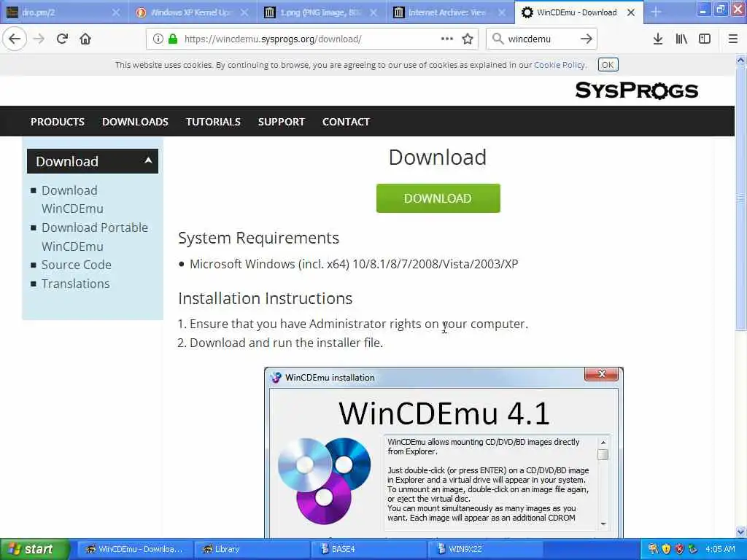Open the DOWNLOADS menu item
Screen dimensions: 747x560
pyautogui.click(x=135, y=122)
